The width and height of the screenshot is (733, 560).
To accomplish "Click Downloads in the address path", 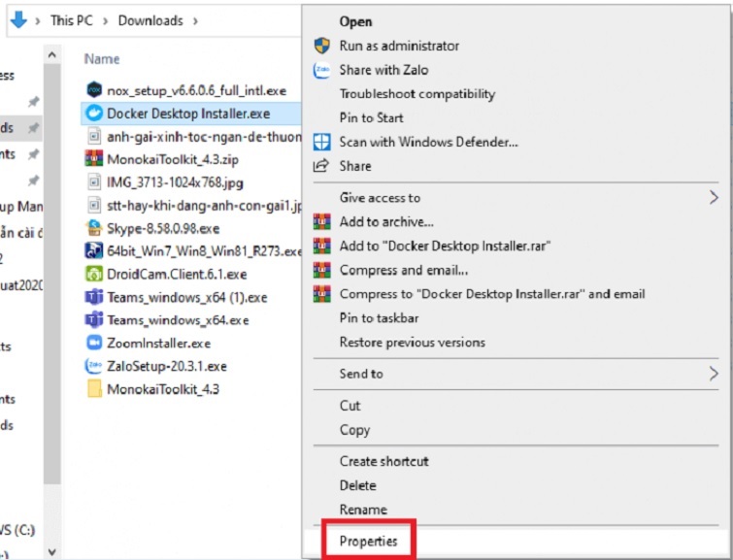I will [150, 20].
